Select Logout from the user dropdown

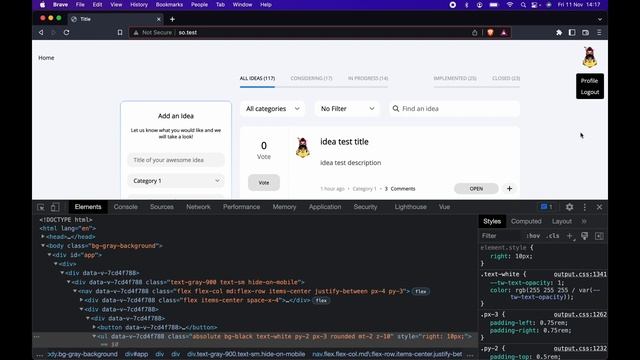590,92
